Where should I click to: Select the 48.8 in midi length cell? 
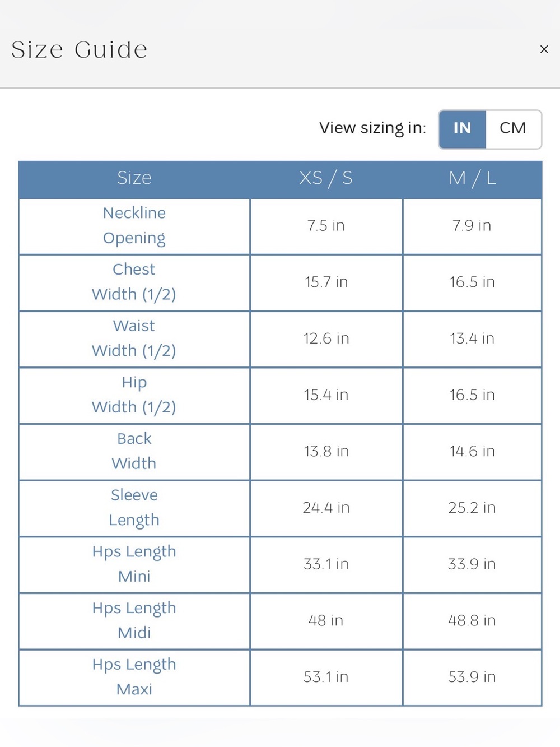coord(472,621)
